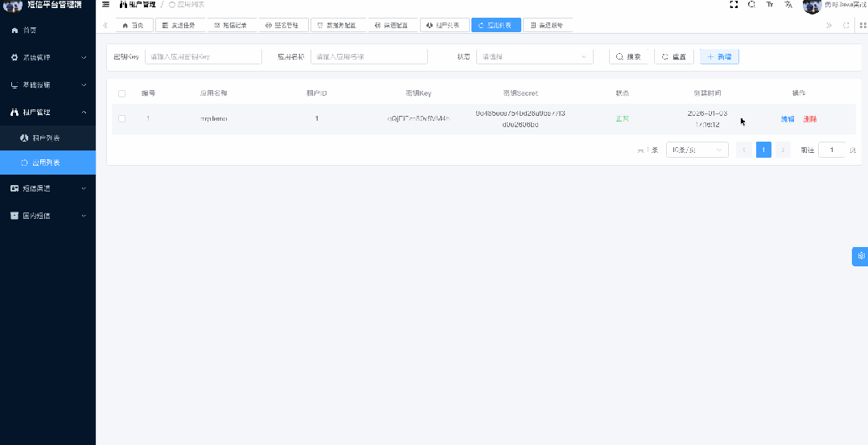The image size is (868, 445).
Task: Click the previous page arrow in pagination
Action: click(744, 150)
